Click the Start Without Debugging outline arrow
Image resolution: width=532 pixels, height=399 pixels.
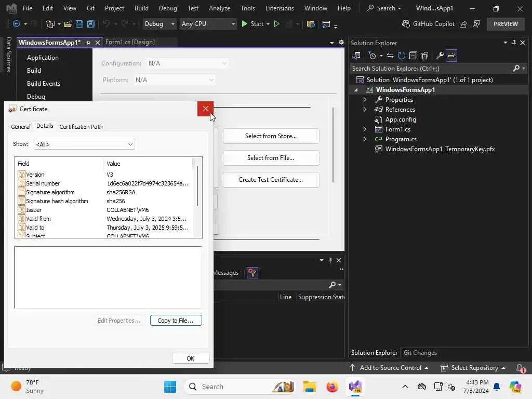click(x=277, y=24)
